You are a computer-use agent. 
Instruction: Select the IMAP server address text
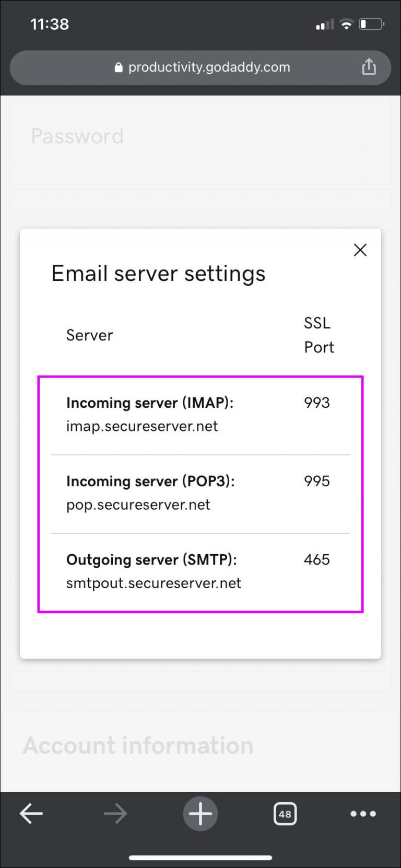pyautogui.click(x=141, y=426)
